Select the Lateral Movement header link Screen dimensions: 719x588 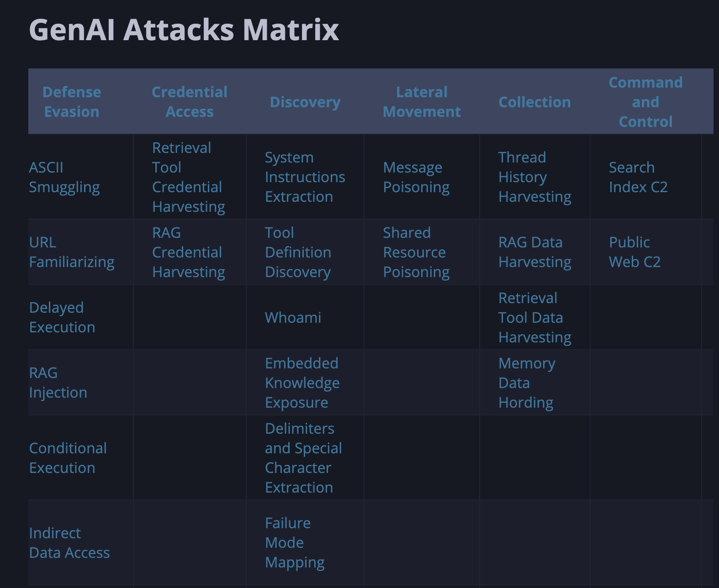click(x=422, y=102)
